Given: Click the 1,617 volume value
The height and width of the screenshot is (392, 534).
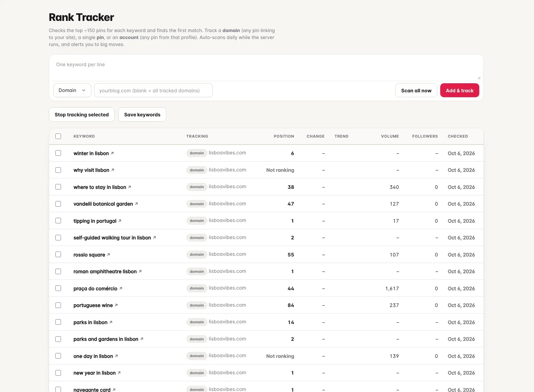Looking at the screenshot, I should [x=392, y=289].
